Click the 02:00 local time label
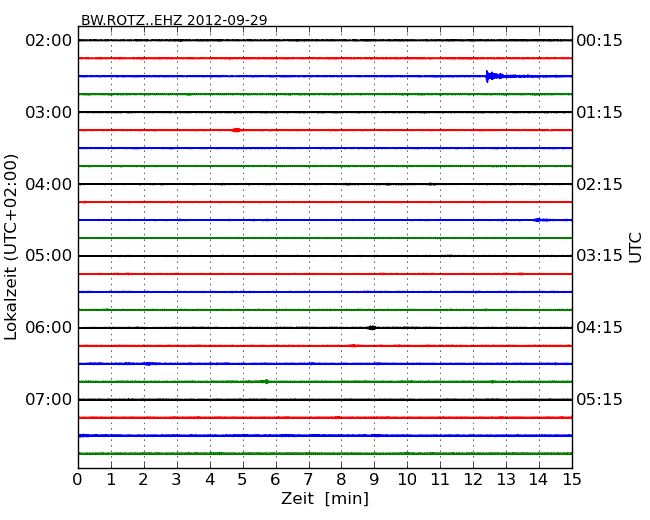The height and width of the screenshot is (520, 650). click(49, 41)
